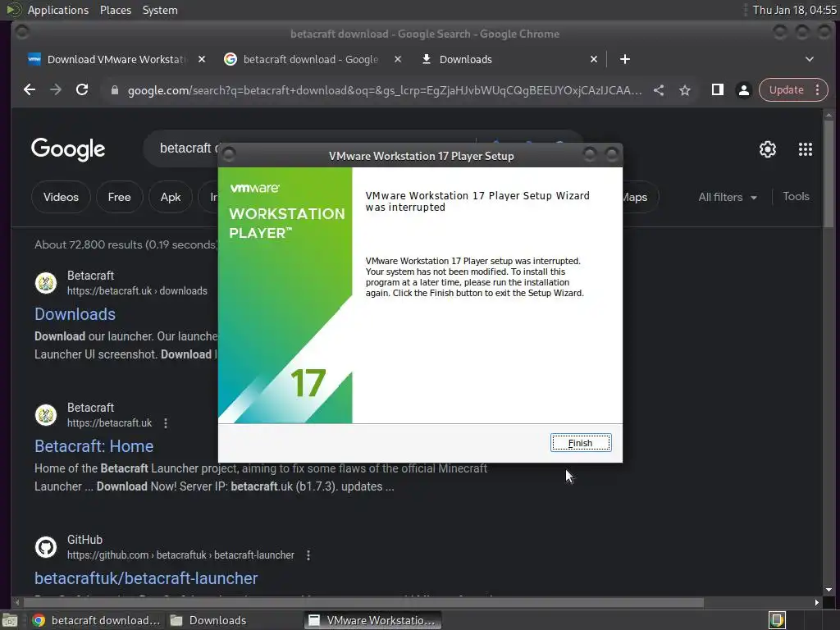The width and height of the screenshot is (840, 630).
Task: Click the Chrome Update button
Action: click(x=786, y=90)
